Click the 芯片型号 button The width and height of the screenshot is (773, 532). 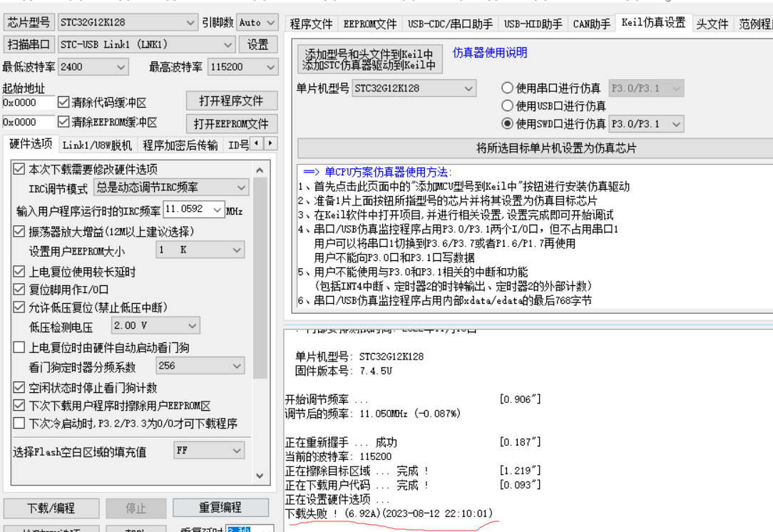(29, 22)
